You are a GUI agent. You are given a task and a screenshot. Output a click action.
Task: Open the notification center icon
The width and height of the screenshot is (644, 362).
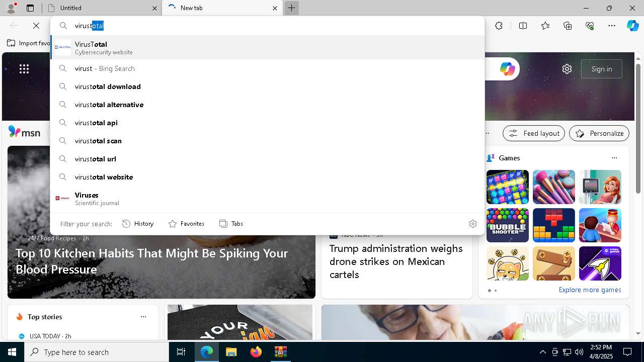point(627,352)
